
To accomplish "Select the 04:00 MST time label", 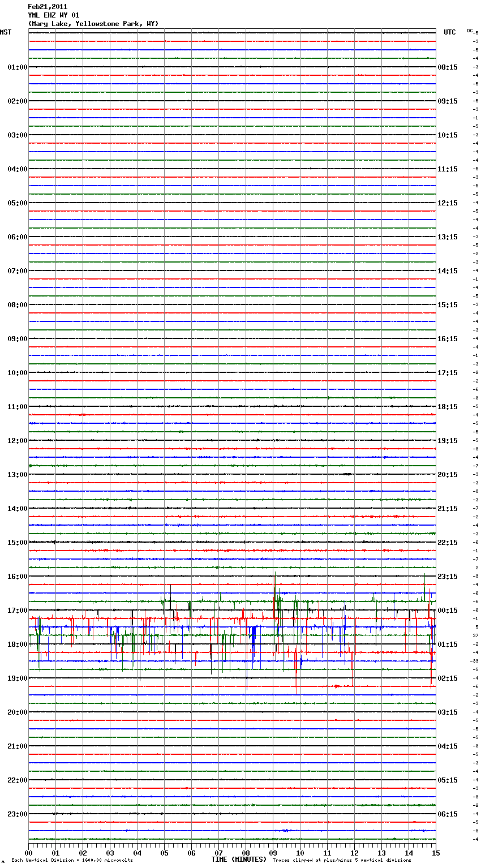I will [x=18, y=169].
